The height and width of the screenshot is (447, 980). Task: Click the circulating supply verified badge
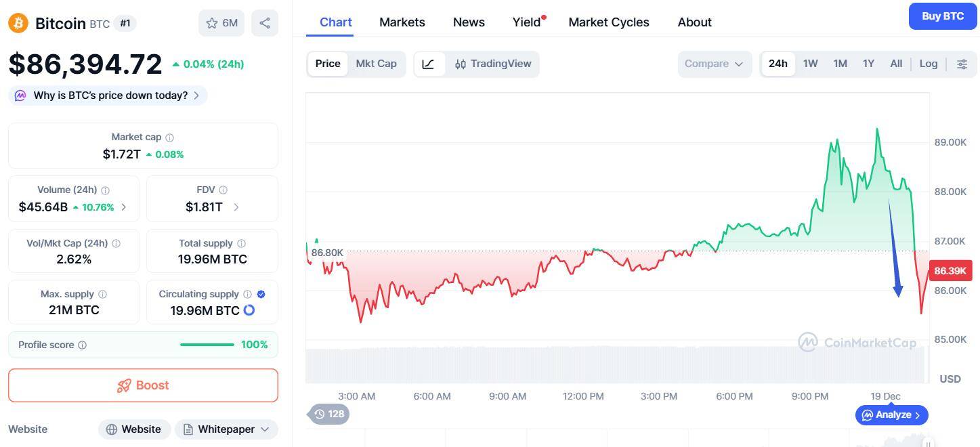[261, 294]
